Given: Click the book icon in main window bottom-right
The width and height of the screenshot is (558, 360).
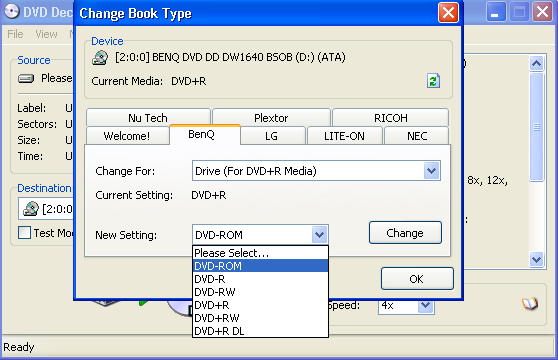Looking at the screenshot, I should [x=530, y=303].
